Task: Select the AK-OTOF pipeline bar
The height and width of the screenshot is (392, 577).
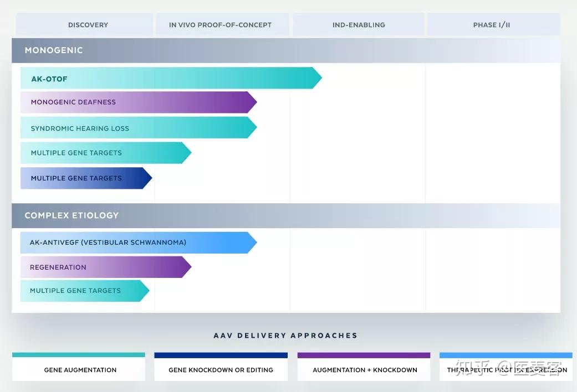Action: (x=171, y=78)
